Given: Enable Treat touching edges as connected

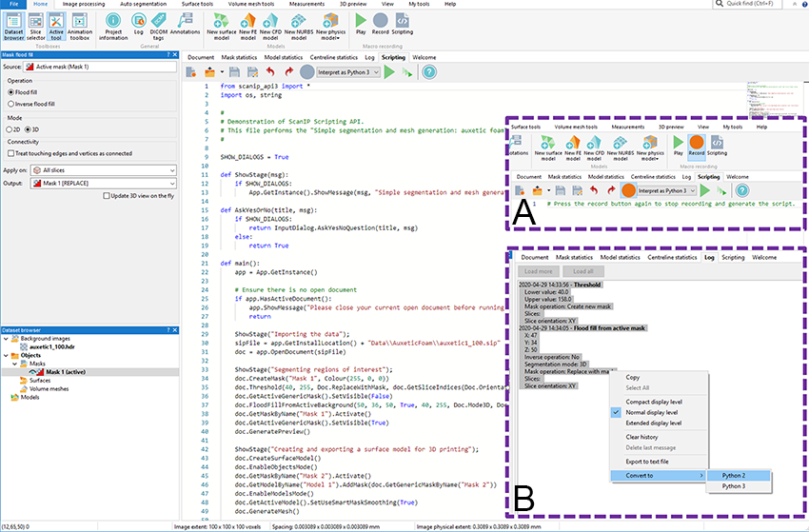Looking at the screenshot, I should point(10,153).
